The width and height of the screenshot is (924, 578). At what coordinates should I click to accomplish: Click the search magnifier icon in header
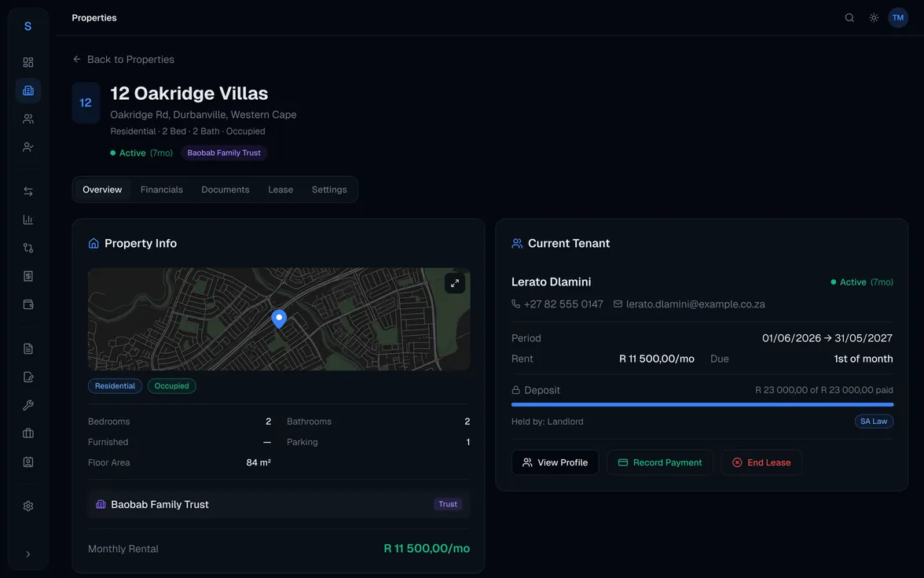(849, 17)
